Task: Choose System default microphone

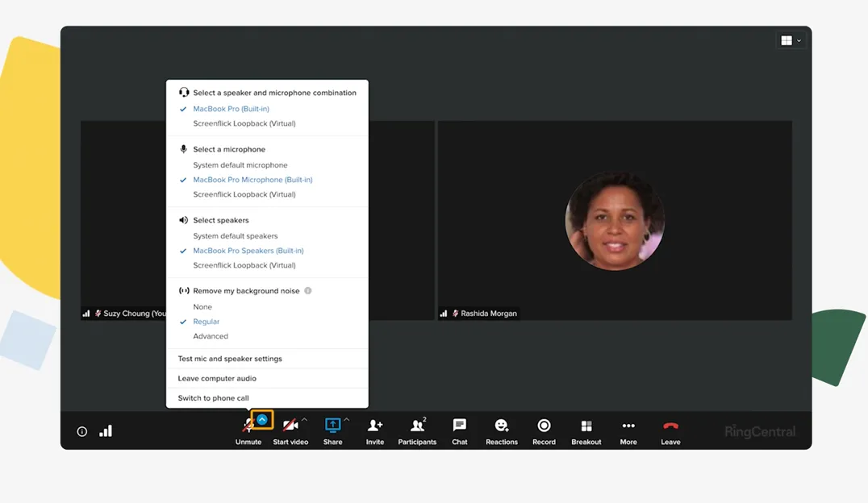Action: coord(240,165)
